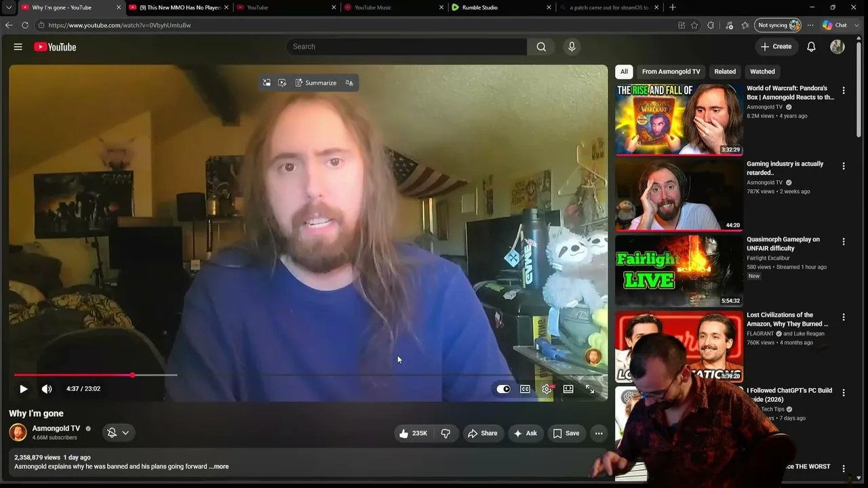Open player settings gear
The image size is (868, 488).
(547, 389)
